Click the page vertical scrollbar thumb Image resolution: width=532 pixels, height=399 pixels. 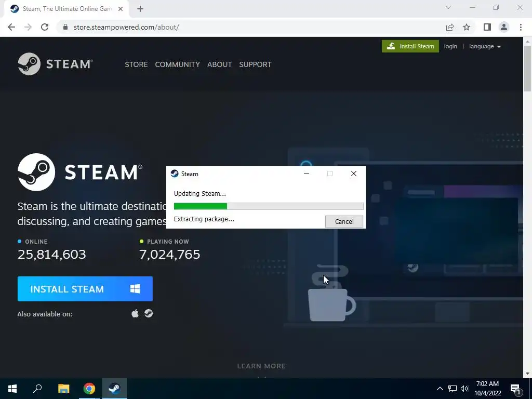click(527, 68)
